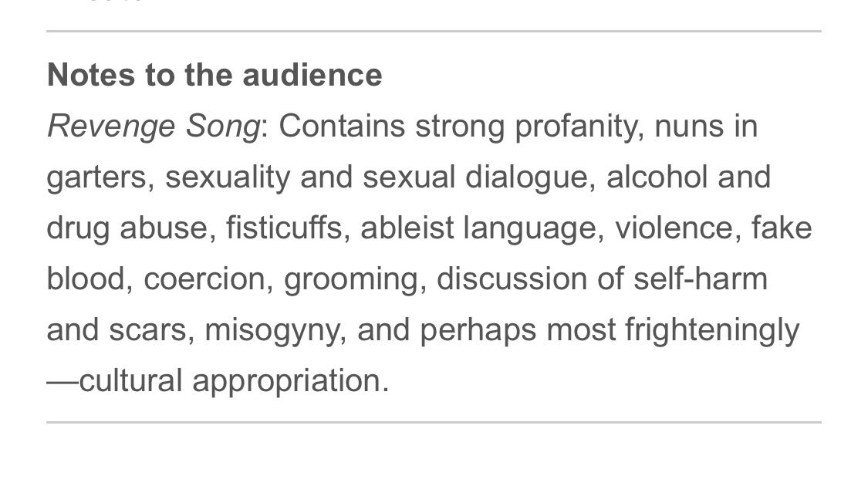Click the horizontal divider below the paragraph
The height and width of the screenshot is (493, 868).
(434, 422)
